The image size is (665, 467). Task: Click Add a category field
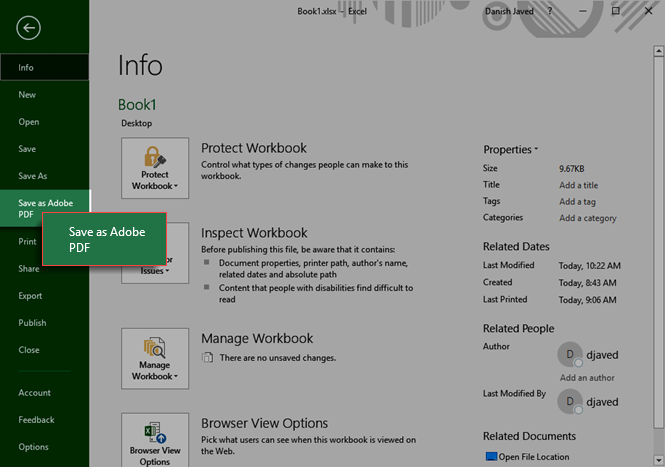[x=587, y=218]
